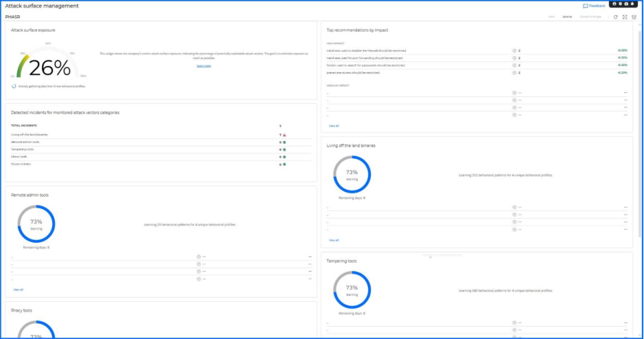Viewport: 644px width, 339px height.
Task: Click the fullscreen expand icon
Action: pyautogui.click(x=625, y=17)
